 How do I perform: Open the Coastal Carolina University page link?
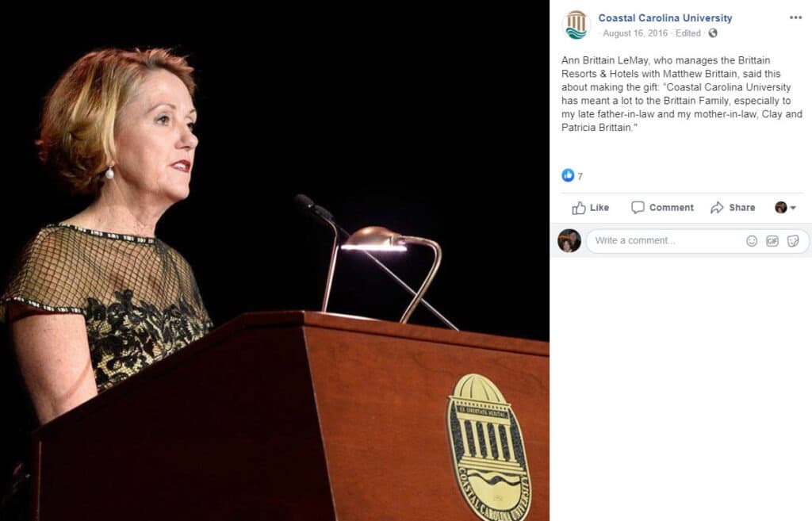pos(665,18)
